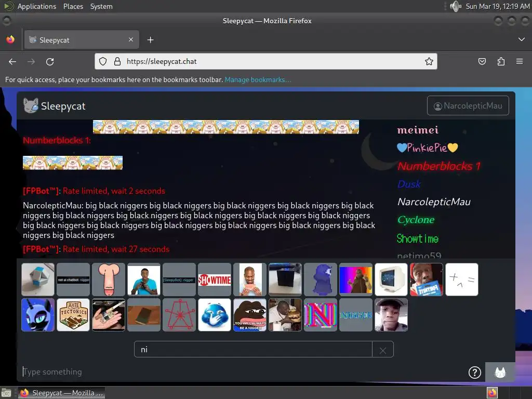Clear the emoji search with the X

point(383,350)
